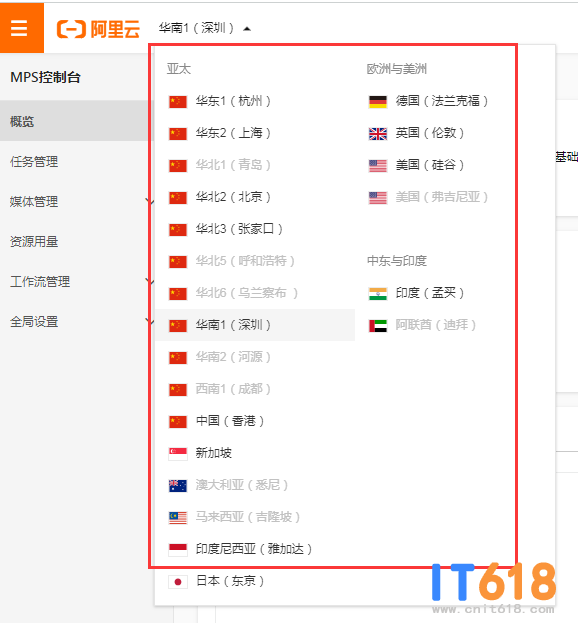Click the China flag beside 上海

point(178,134)
